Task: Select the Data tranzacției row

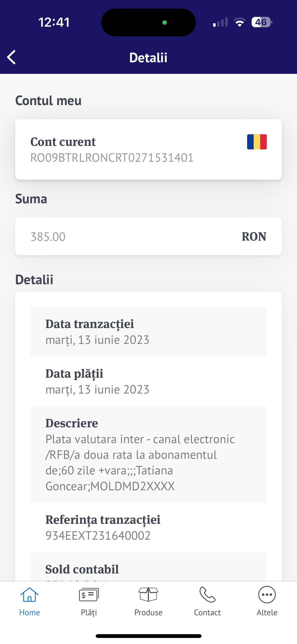Action: tap(148, 332)
